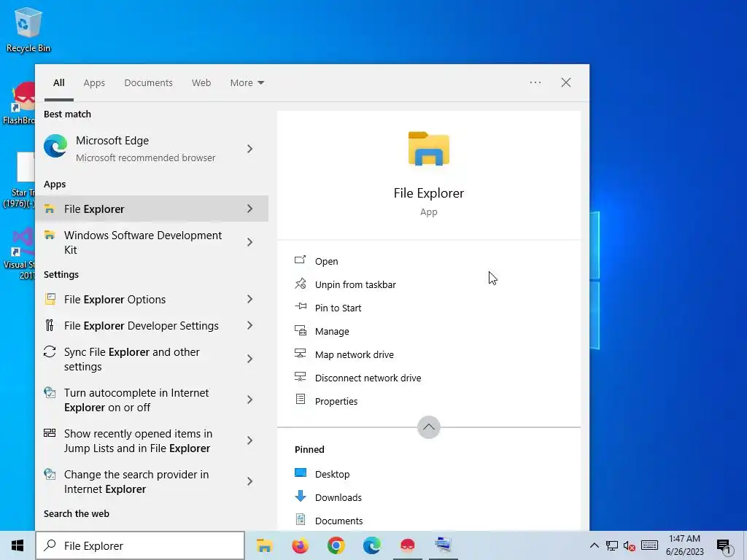
Task: Show hidden system tray icons
Action: pos(594,545)
